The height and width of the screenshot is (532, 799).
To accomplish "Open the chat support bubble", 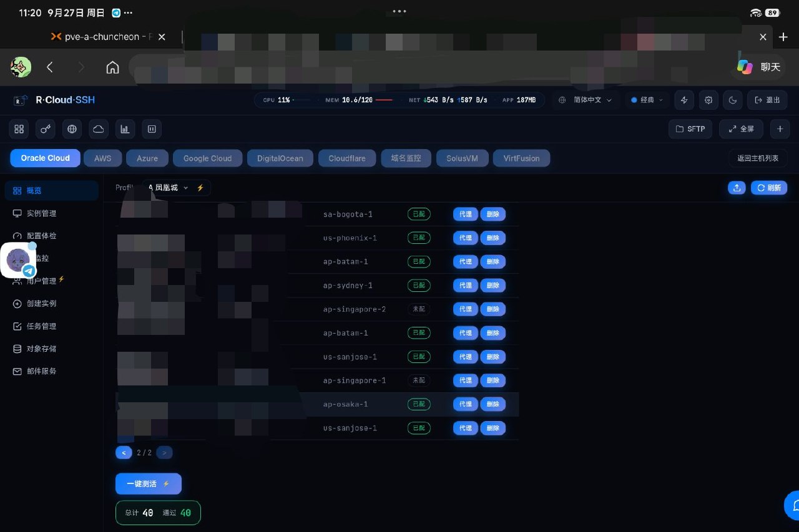I will 793,505.
